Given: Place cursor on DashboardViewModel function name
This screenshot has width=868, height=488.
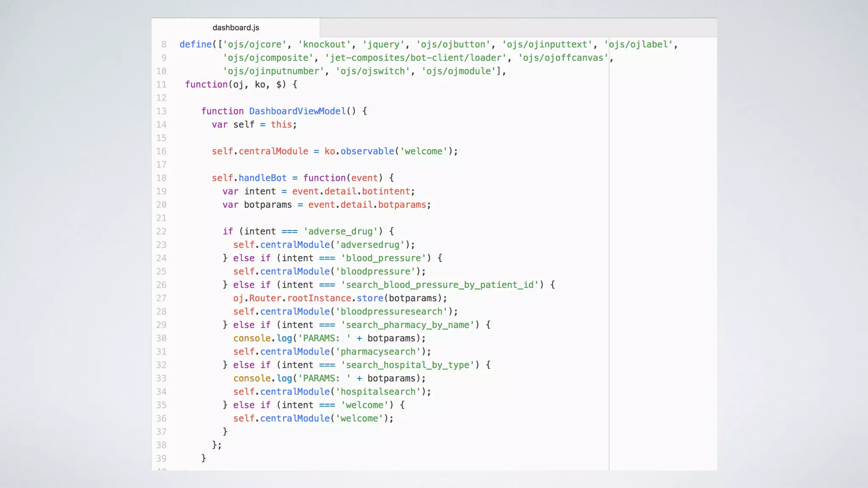Looking at the screenshot, I should pyautogui.click(x=297, y=111).
